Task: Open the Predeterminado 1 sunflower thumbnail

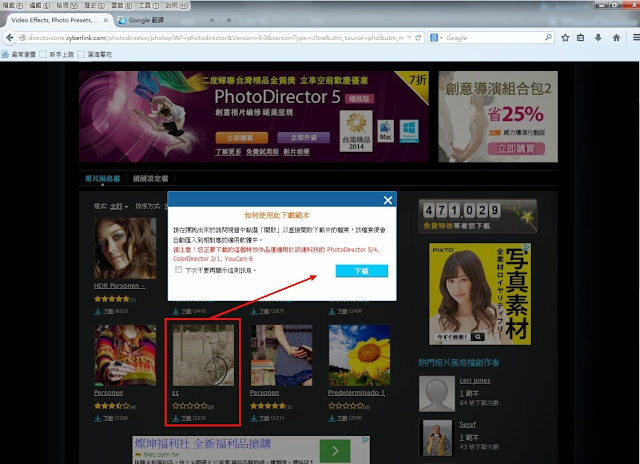Action: (359, 355)
